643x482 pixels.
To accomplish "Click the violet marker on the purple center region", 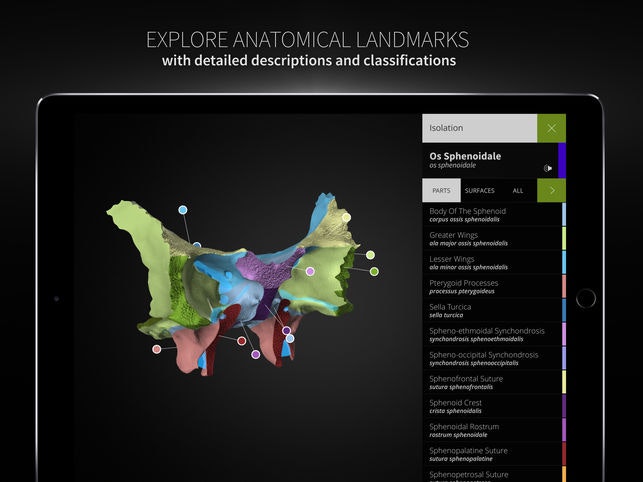I will (x=310, y=271).
